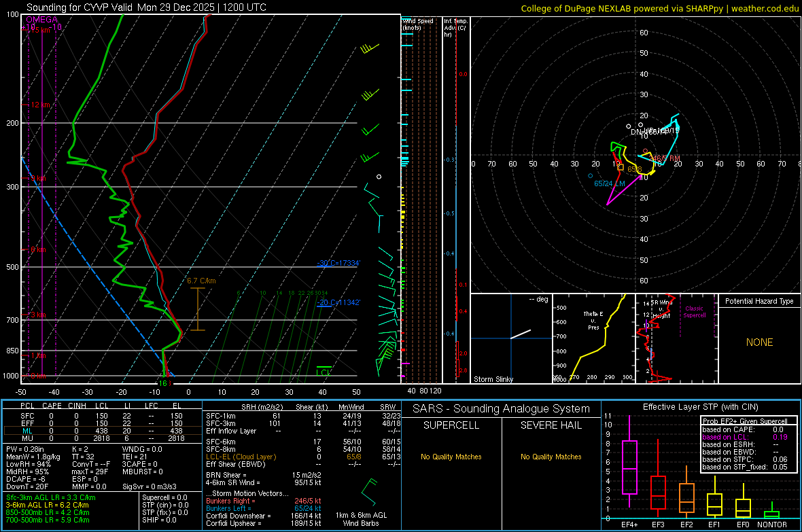Click the -30 C=17334' height label
This screenshot has height=532, width=802.
(338, 263)
